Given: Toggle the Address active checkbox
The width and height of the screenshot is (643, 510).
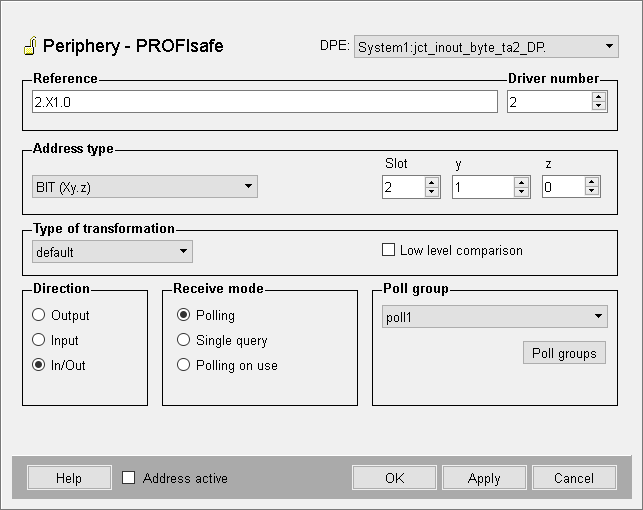Looking at the screenshot, I should [x=129, y=478].
